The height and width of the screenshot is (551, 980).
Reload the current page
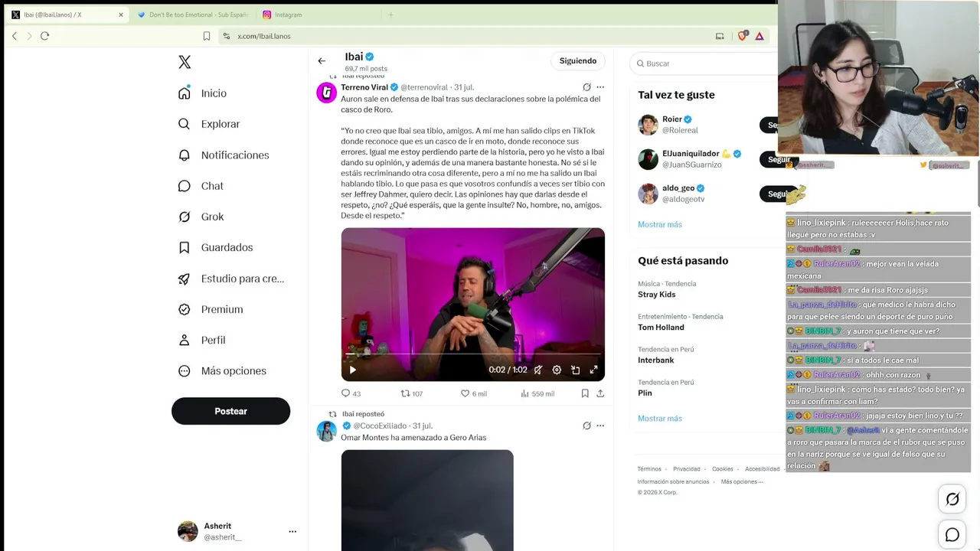(44, 36)
